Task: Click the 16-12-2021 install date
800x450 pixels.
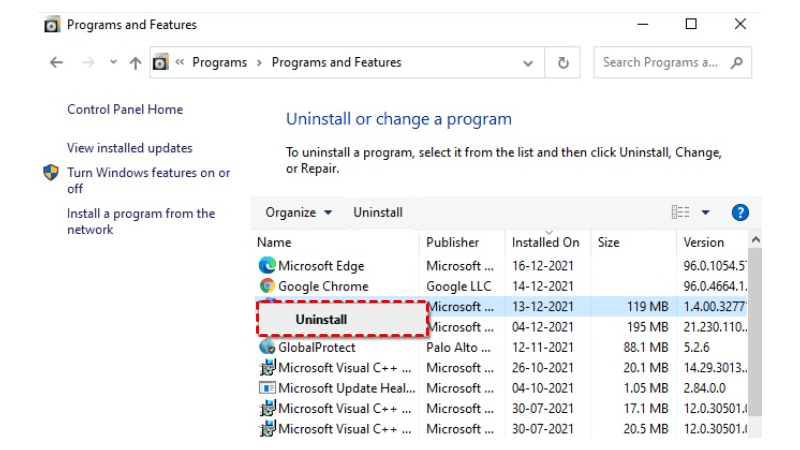Action: click(x=542, y=266)
